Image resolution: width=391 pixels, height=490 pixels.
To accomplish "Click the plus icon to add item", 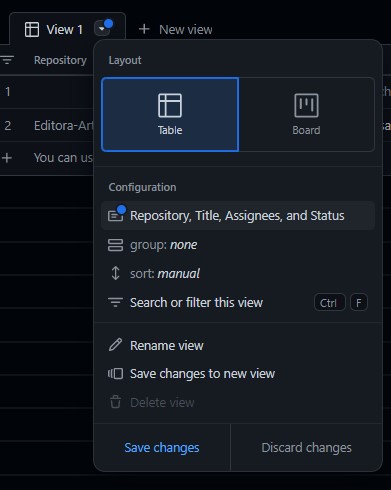I will click(7, 158).
